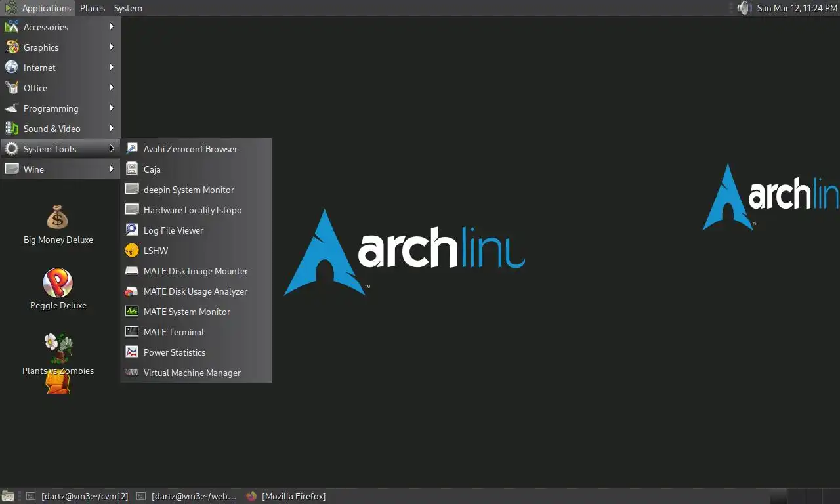Image resolution: width=840 pixels, height=504 pixels.
Task: Click the Power Statistics icon
Action: [132, 352]
